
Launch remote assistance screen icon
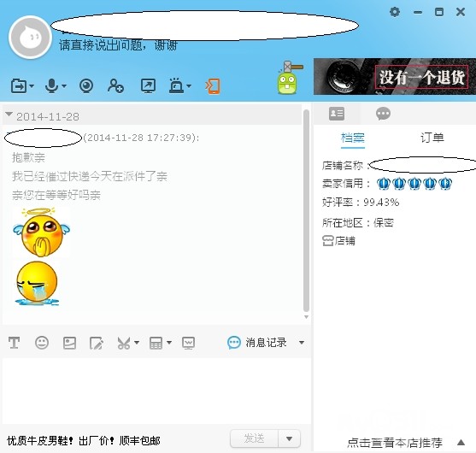[148, 86]
